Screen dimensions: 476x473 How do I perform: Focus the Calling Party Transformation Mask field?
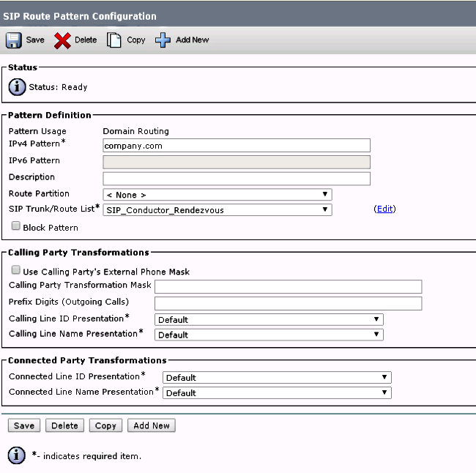click(288, 286)
